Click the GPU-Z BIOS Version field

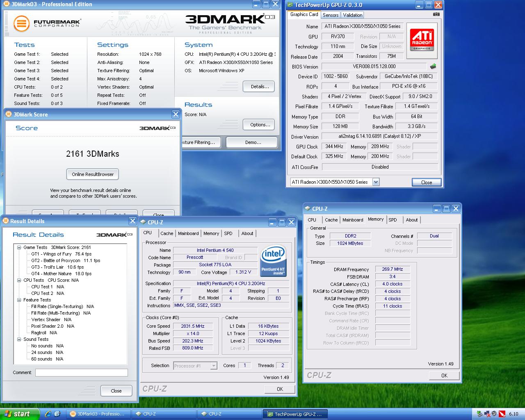(374, 66)
